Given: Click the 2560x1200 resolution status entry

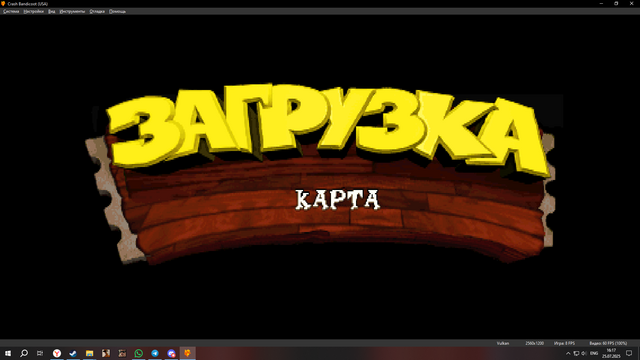Looking at the screenshot, I should [534, 343].
